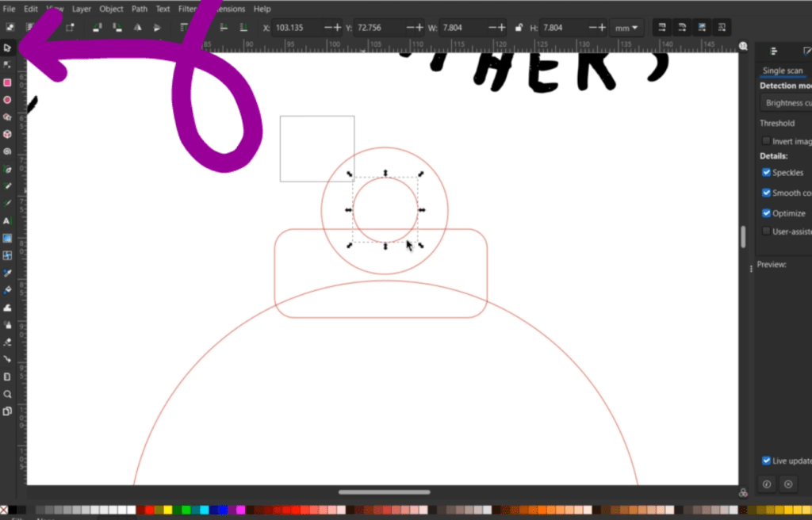Apply the yellow color swatch from palette
812x520 pixels.
(167, 510)
